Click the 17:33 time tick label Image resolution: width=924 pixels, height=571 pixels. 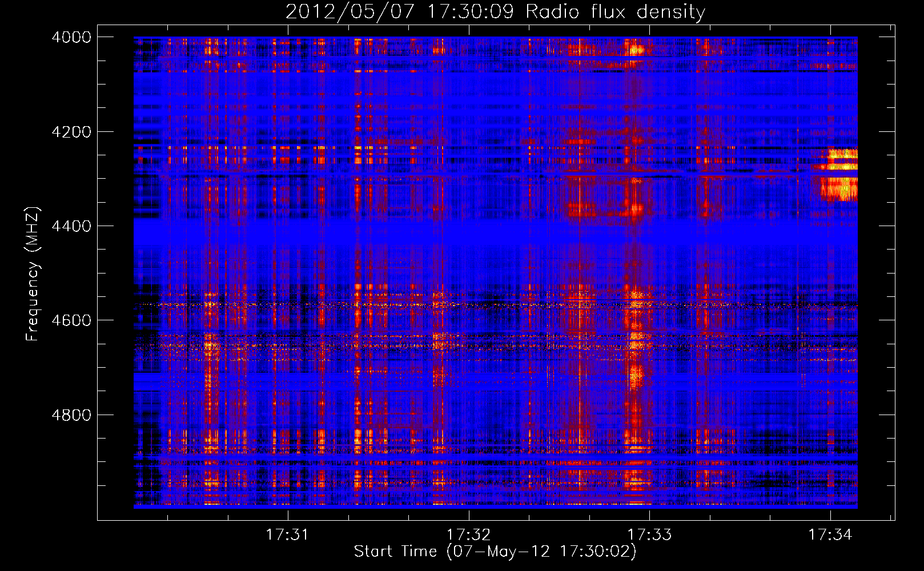pos(649,534)
